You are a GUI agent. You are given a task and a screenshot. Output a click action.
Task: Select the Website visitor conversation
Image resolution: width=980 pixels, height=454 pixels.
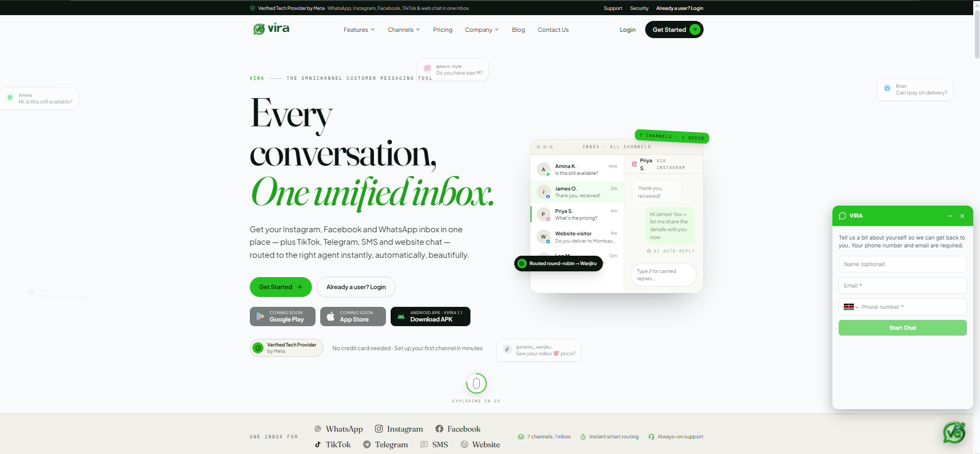tap(577, 237)
